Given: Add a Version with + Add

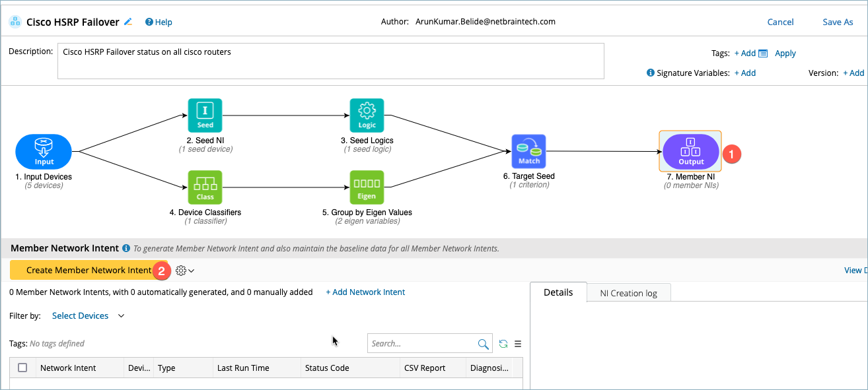Looking at the screenshot, I should [853, 73].
